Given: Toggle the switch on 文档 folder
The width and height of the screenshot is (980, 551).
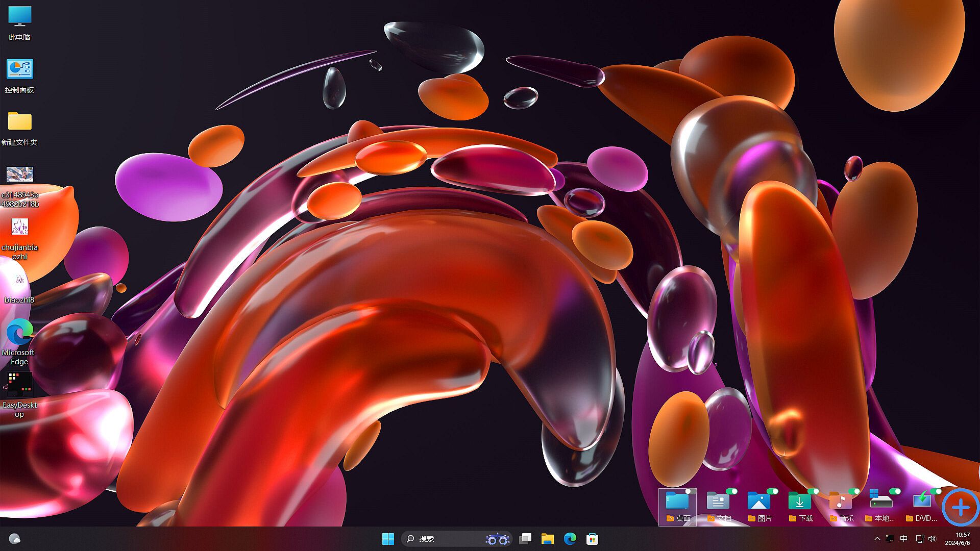Looking at the screenshot, I should point(731,491).
